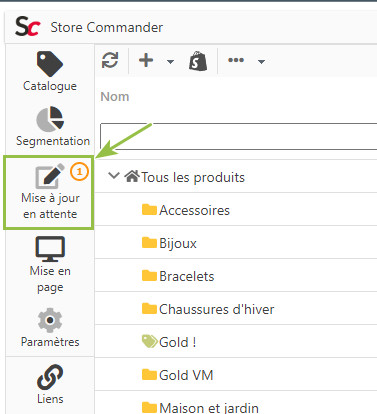The height and width of the screenshot is (414, 377).
Task: Click the three-dots more options icon
Action: 236,60
